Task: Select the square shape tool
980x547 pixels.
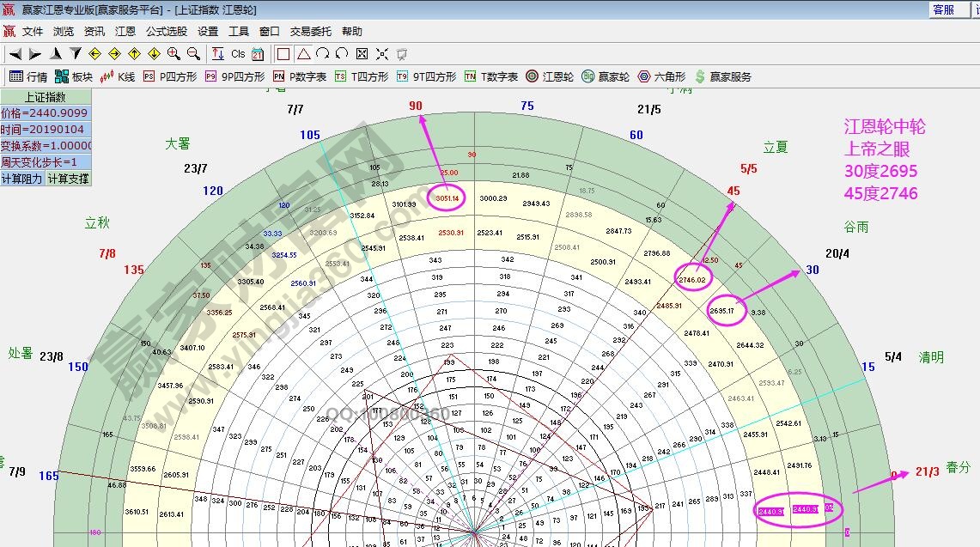Action: (x=283, y=53)
